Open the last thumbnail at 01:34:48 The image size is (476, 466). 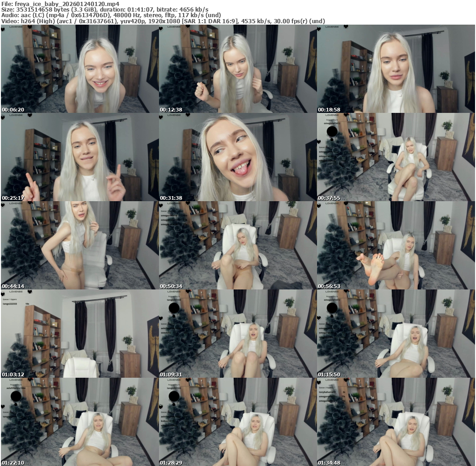(x=396, y=422)
